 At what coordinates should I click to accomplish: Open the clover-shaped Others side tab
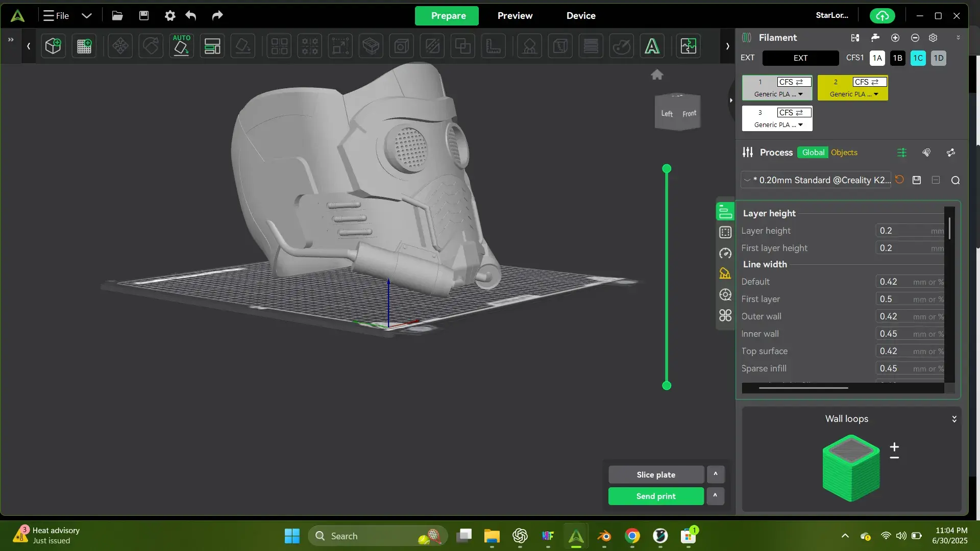click(x=725, y=316)
